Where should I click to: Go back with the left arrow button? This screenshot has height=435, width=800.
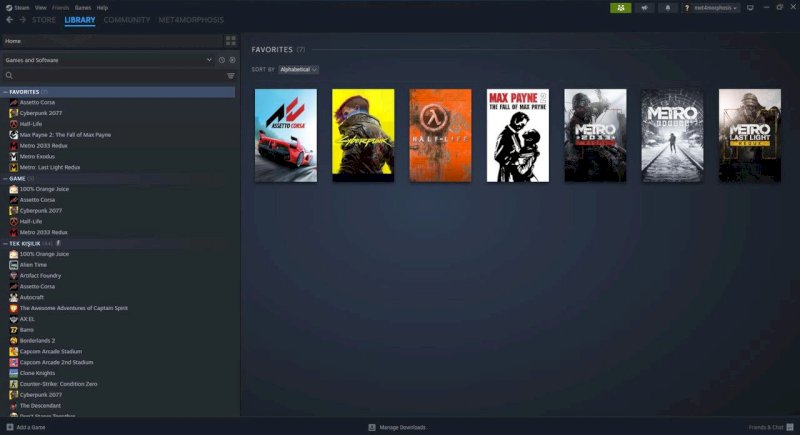(x=9, y=20)
